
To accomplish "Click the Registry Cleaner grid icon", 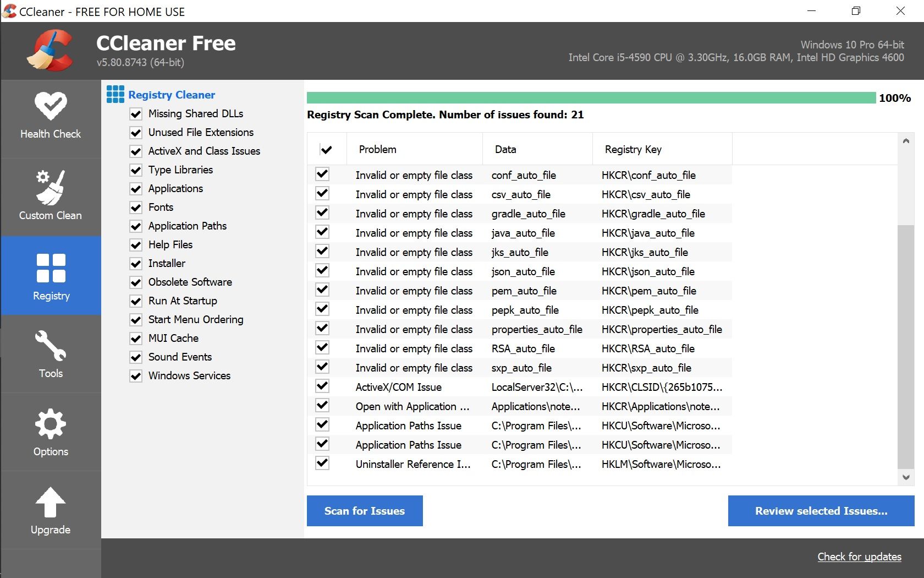I will [x=115, y=94].
